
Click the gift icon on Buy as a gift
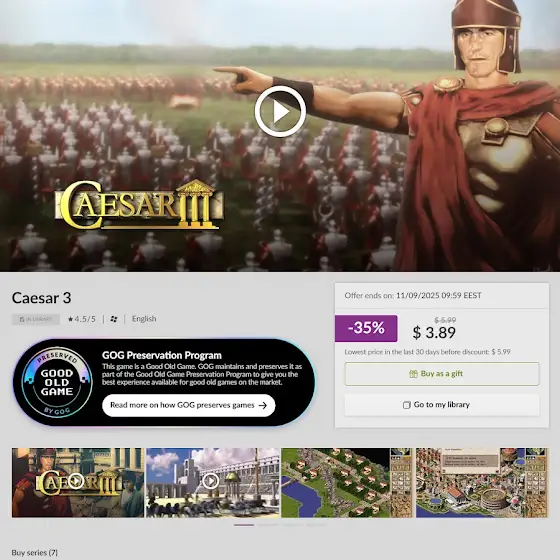tap(413, 374)
